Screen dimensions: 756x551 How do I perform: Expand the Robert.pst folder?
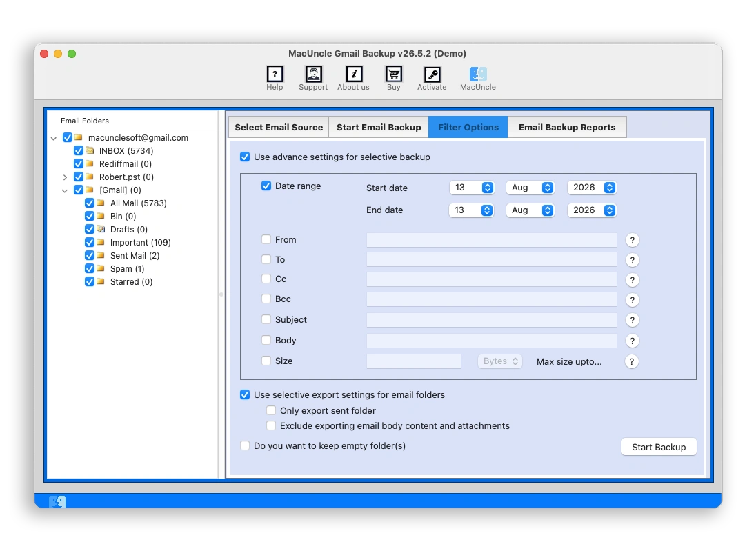pos(65,177)
